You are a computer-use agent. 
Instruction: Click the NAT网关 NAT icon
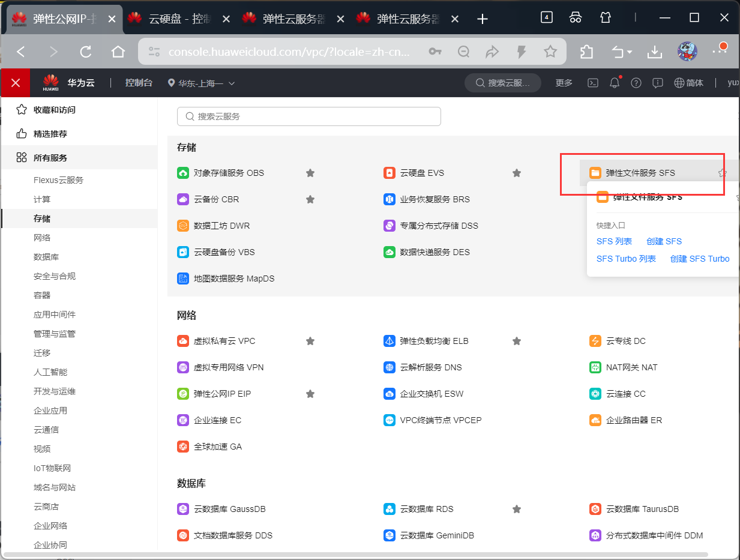point(595,367)
